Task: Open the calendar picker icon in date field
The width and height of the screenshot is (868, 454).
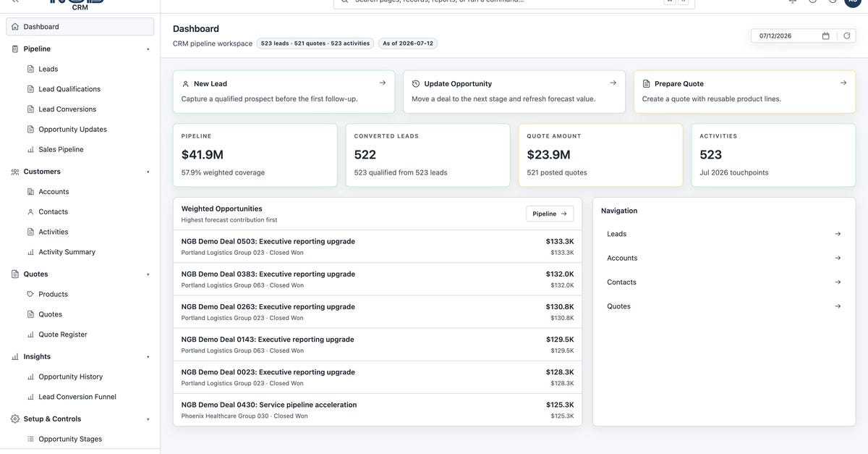Action: (x=826, y=35)
